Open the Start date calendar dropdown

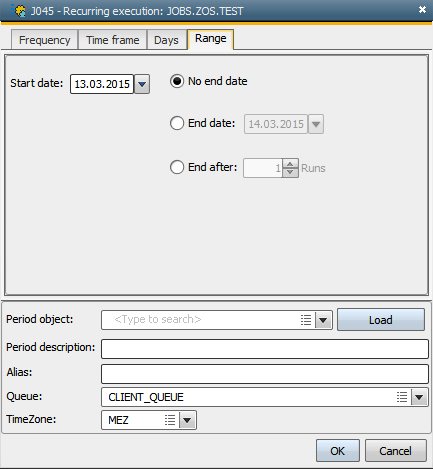pyautogui.click(x=142, y=84)
